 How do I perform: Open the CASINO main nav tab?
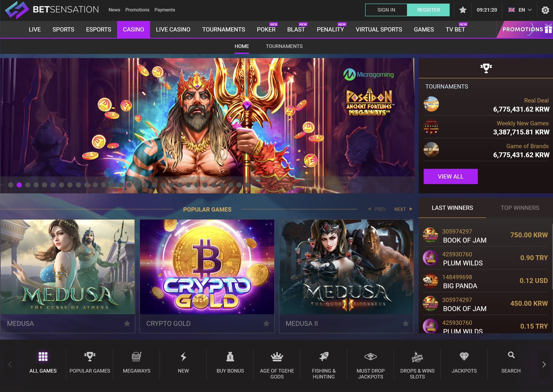click(x=134, y=29)
